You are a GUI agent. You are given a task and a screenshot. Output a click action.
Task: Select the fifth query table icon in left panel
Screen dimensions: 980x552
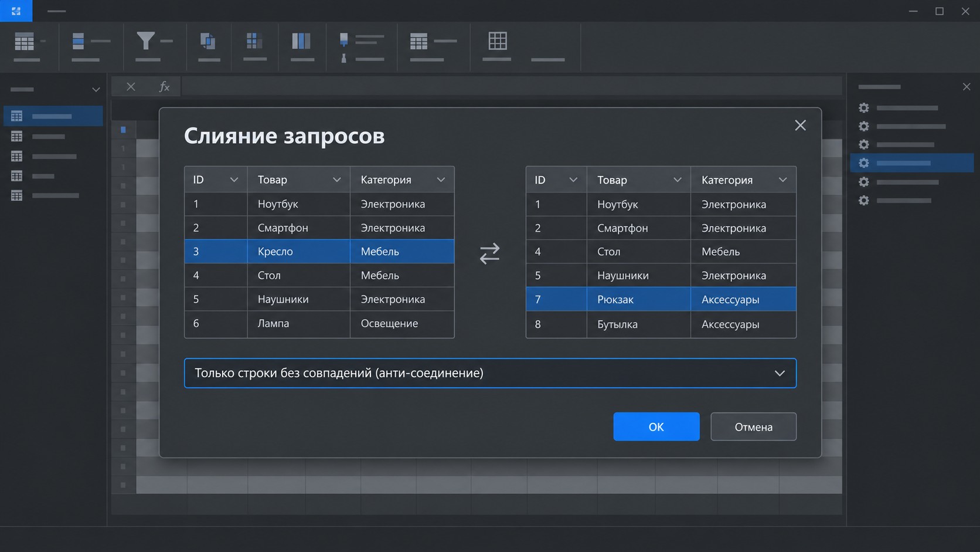[17, 195]
